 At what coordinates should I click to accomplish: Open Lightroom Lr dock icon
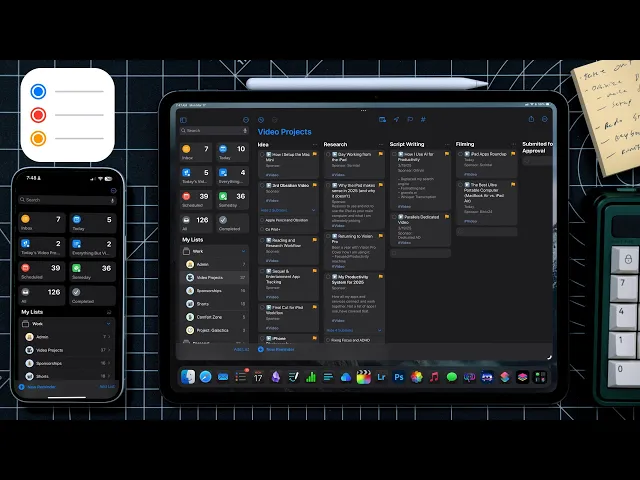click(x=381, y=377)
